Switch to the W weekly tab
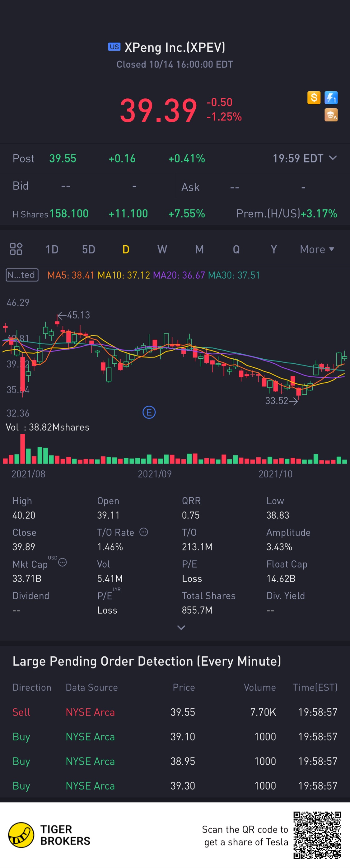The width and height of the screenshot is (350, 868). pos(162,249)
